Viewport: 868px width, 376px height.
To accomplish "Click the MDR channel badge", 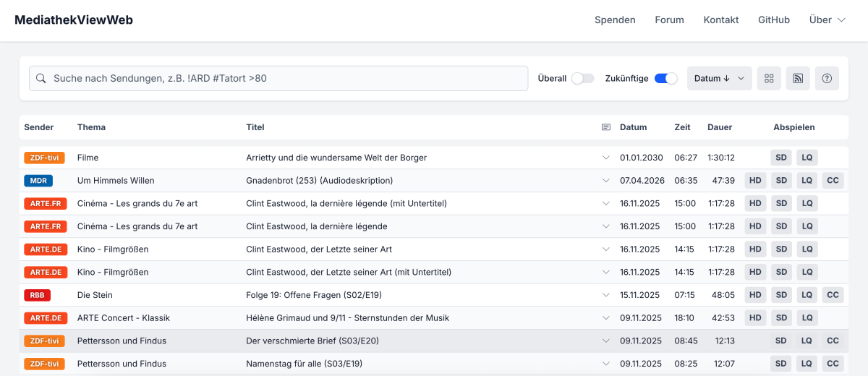I will click(38, 181).
